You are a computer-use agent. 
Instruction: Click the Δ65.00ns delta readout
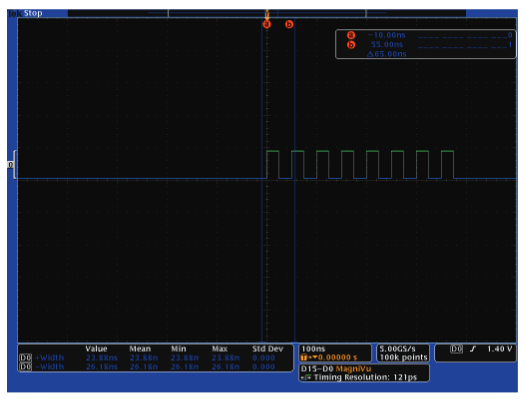click(x=386, y=54)
